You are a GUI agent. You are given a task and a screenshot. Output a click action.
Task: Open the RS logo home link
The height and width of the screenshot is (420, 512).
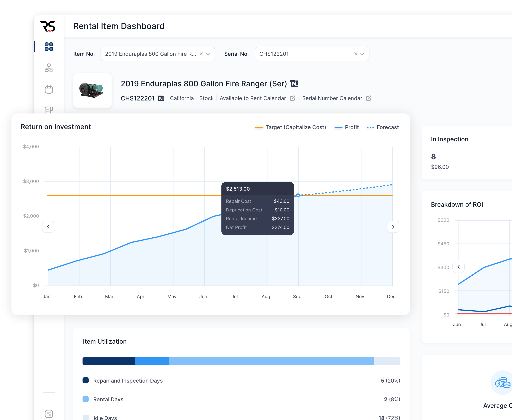coord(48,26)
